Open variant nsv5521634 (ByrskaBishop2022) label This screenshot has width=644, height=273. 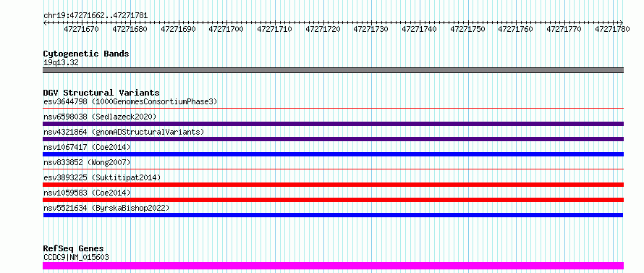point(106,208)
